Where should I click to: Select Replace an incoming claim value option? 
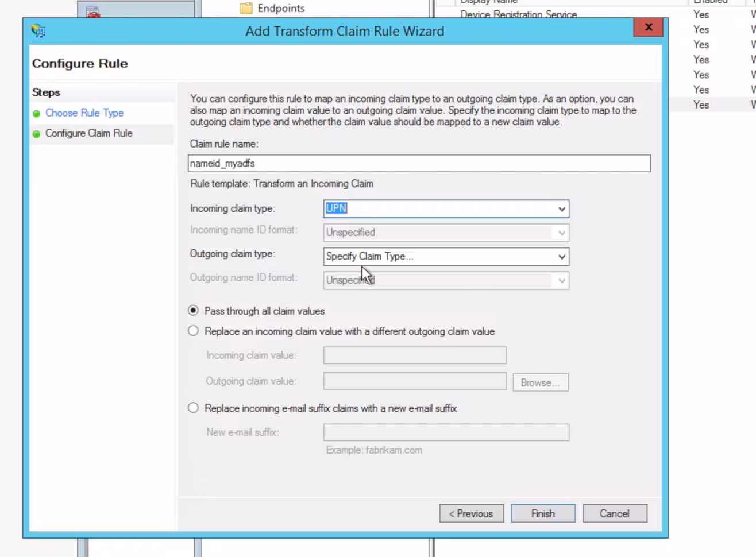point(194,331)
